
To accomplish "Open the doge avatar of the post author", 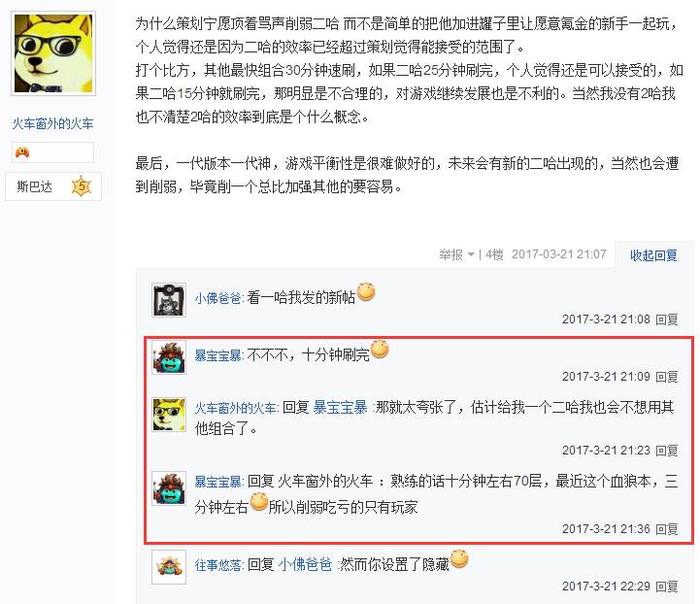I will 53,54.
